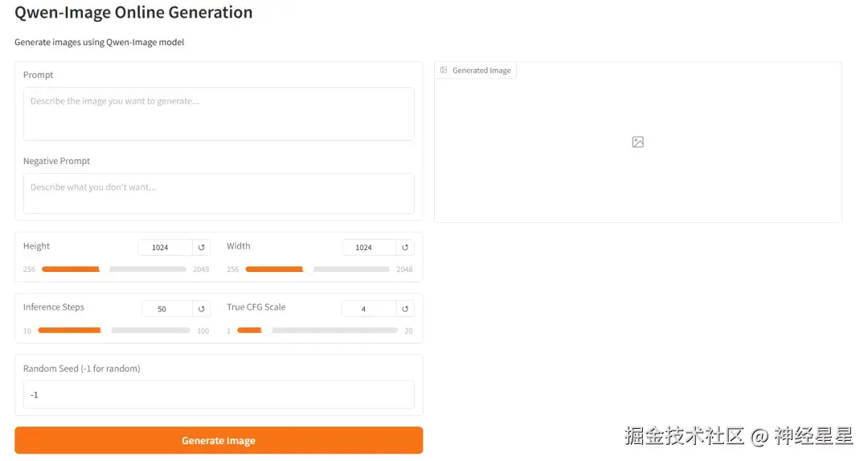Reset the Inference Steps value
Viewport: 868px width, 461px height.
202,309
